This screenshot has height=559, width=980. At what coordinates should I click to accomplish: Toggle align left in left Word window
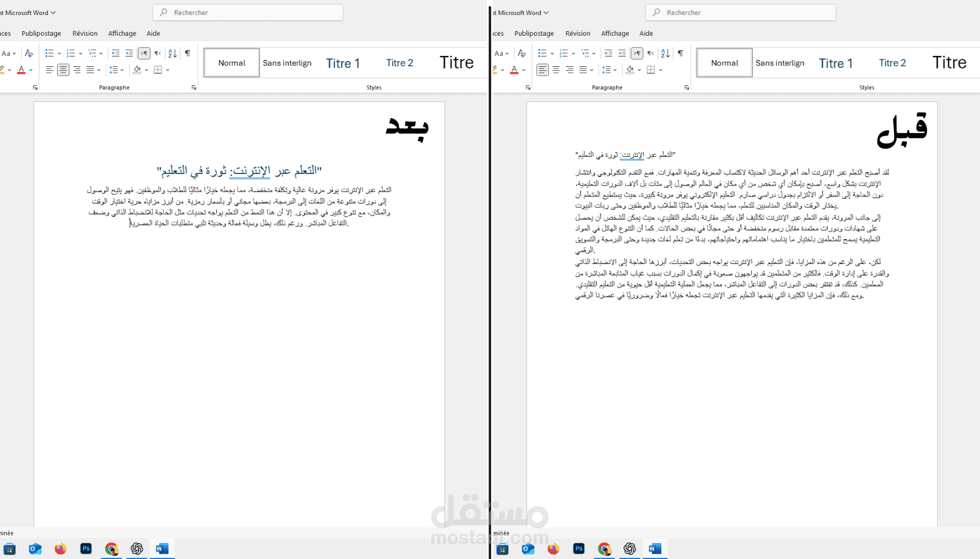click(x=50, y=70)
